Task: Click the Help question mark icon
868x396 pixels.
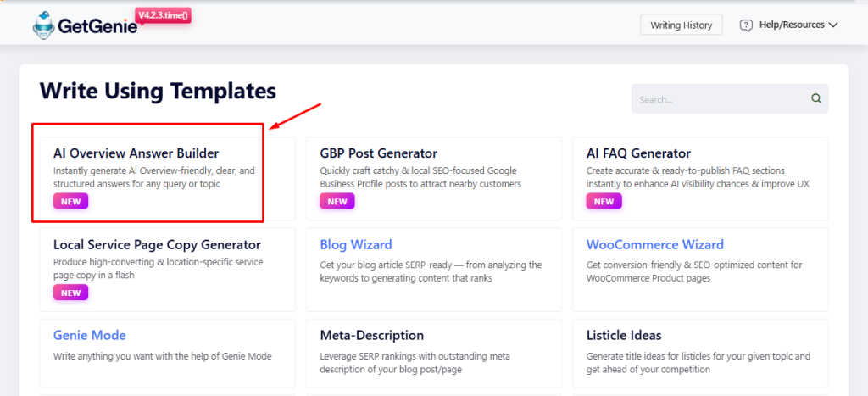Action: (746, 25)
